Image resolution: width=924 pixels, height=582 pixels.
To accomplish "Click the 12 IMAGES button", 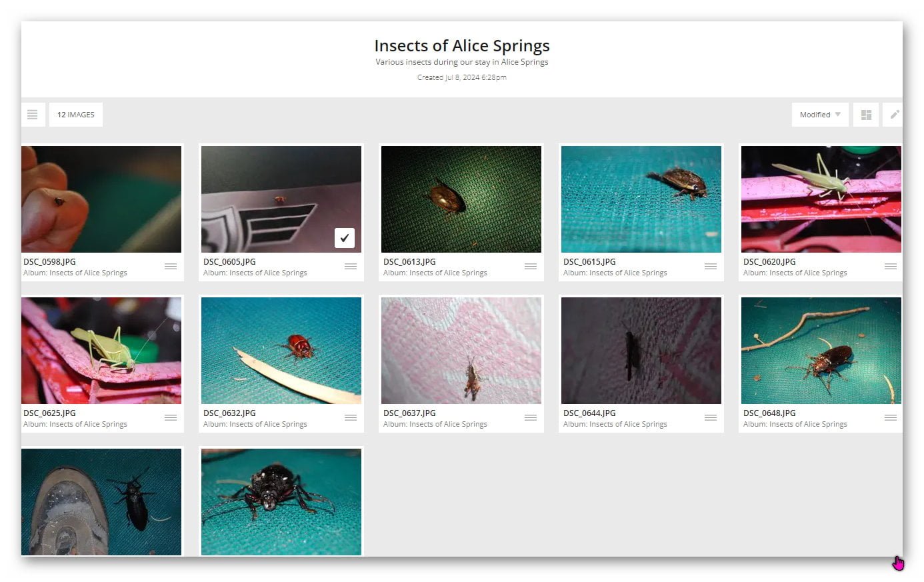I will (x=76, y=115).
